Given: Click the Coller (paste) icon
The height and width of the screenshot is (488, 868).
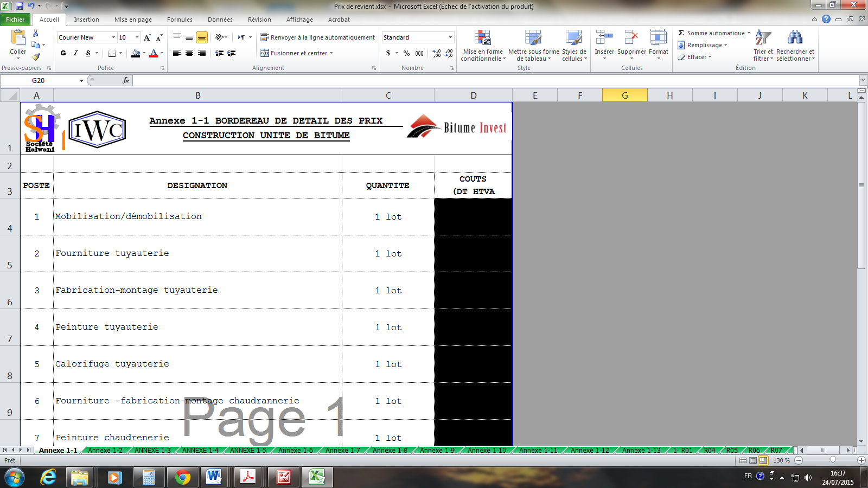Looking at the screenshot, I should point(18,39).
